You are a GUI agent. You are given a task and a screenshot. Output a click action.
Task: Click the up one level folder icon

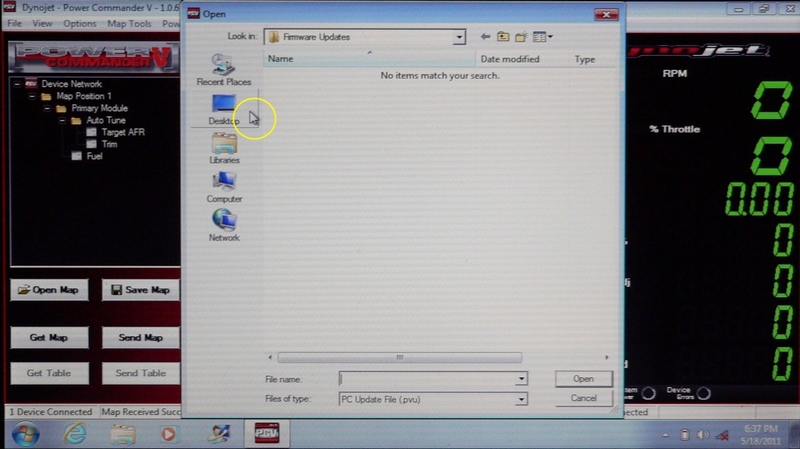coord(503,37)
